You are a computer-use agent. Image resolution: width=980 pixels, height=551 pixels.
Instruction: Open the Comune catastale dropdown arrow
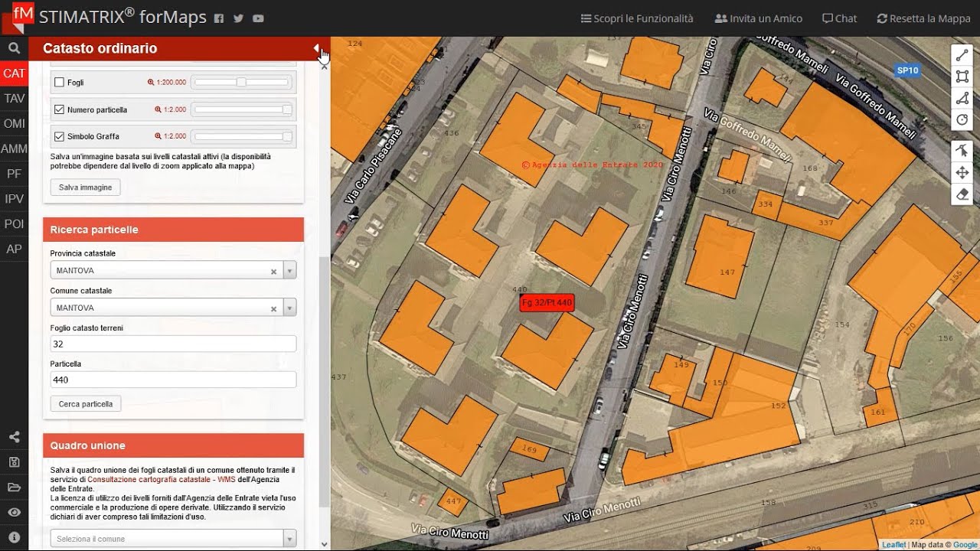tap(289, 308)
